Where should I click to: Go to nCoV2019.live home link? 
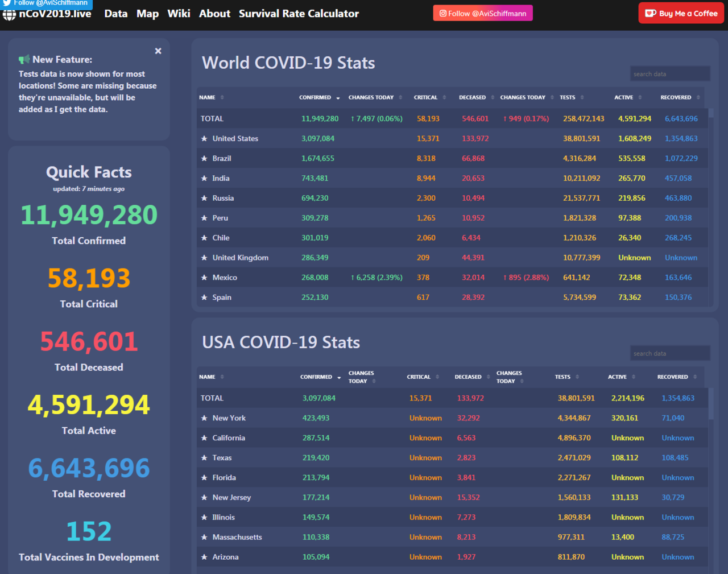pyautogui.click(x=55, y=14)
